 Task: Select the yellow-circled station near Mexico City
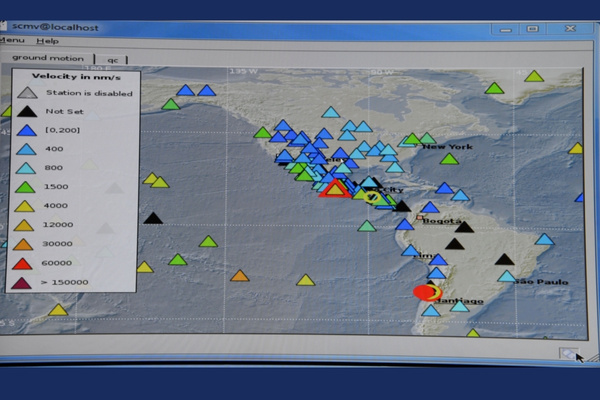(373, 197)
